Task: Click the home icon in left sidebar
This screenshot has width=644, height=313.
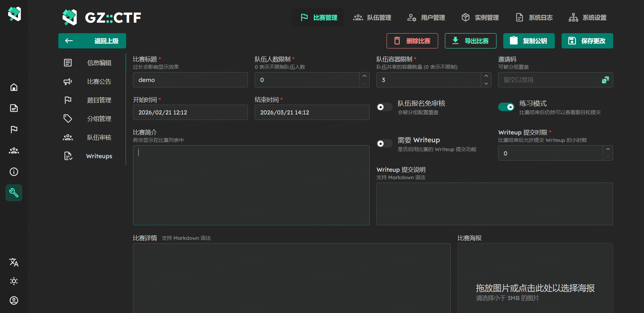Action: pyautogui.click(x=14, y=87)
